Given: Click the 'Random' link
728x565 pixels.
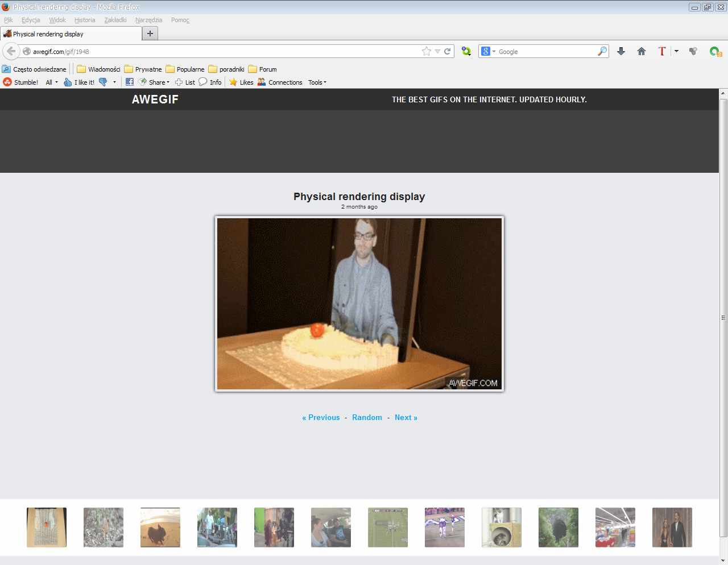Looking at the screenshot, I should [x=367, y=417].
